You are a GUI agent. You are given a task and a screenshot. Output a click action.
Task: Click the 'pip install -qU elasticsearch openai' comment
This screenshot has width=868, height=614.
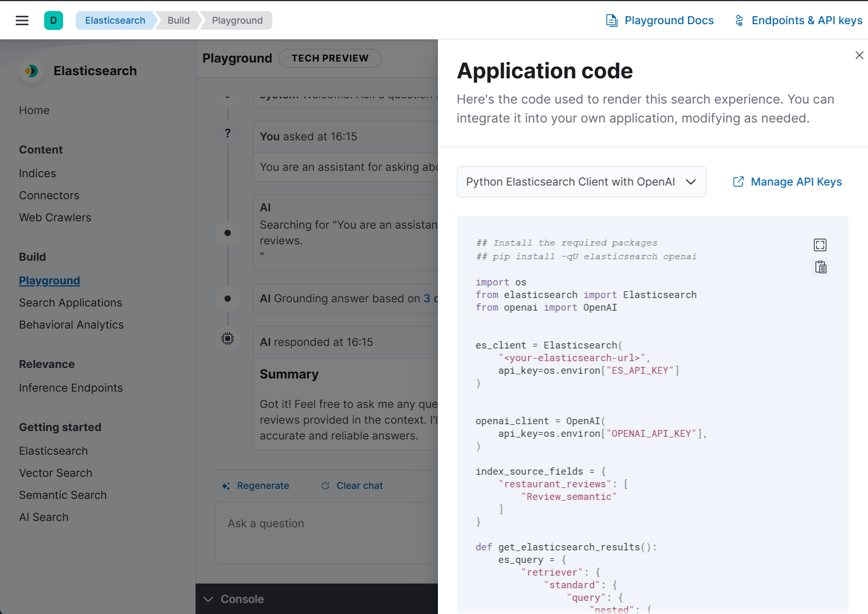586,257
